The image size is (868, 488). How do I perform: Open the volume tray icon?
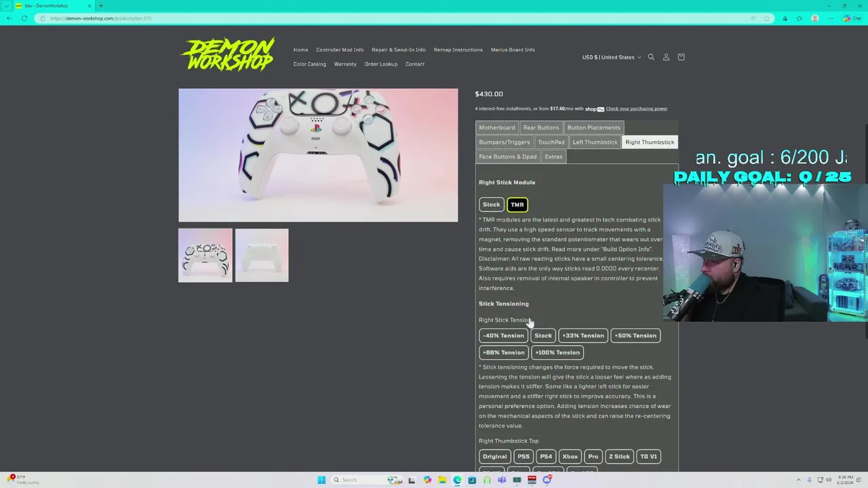click(828, 480)
